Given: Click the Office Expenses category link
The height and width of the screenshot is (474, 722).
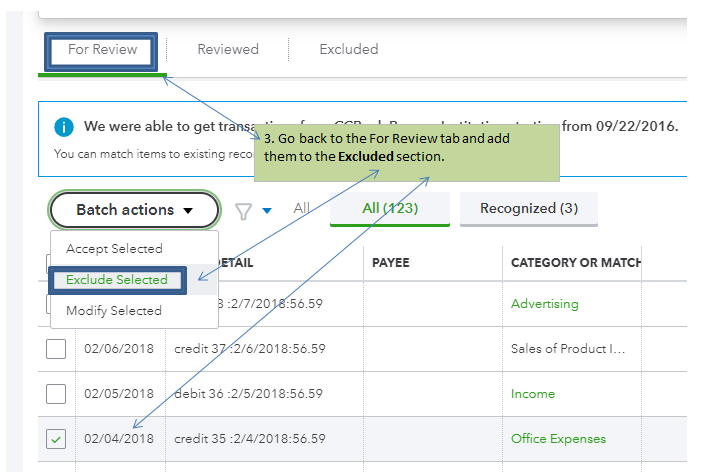Looking at the screenshot, I should (558, 439).
